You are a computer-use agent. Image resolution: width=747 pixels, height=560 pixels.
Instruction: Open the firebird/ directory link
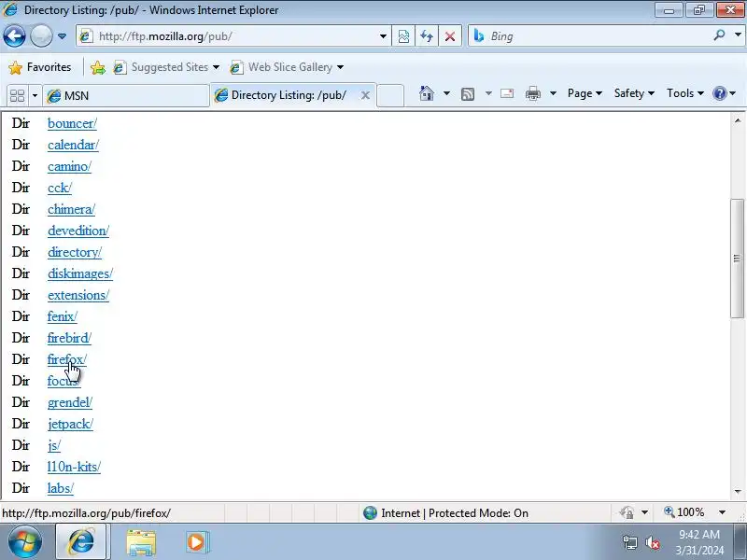[x=69, y=338]
